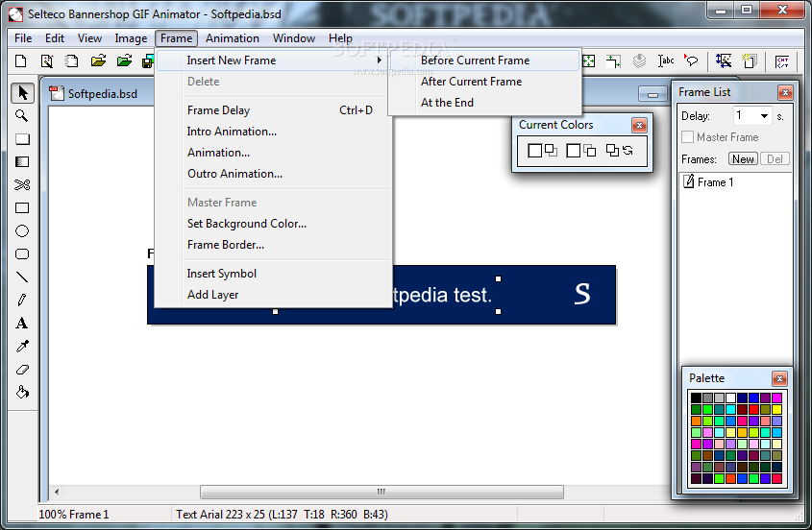Select the arrow pointer tool

click(22, 93)
